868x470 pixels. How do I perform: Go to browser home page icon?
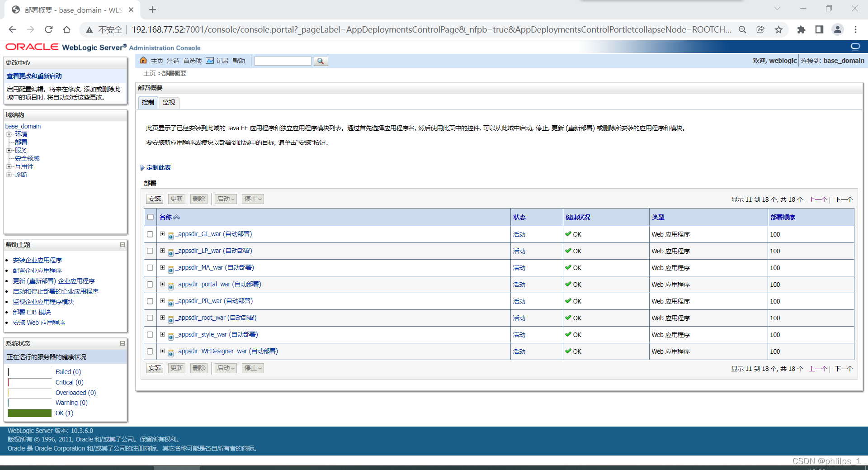click(x=66, y=30)
